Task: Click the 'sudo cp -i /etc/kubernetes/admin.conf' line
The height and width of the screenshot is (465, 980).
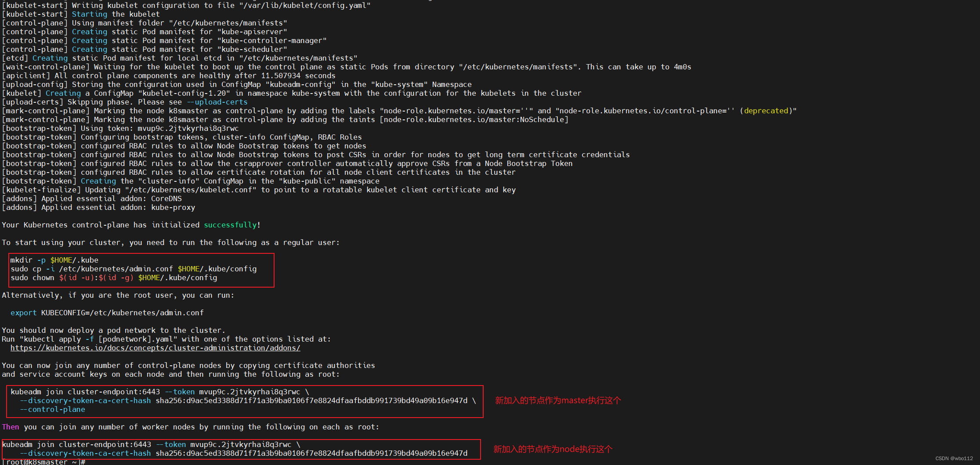Action: click(134, 269)
